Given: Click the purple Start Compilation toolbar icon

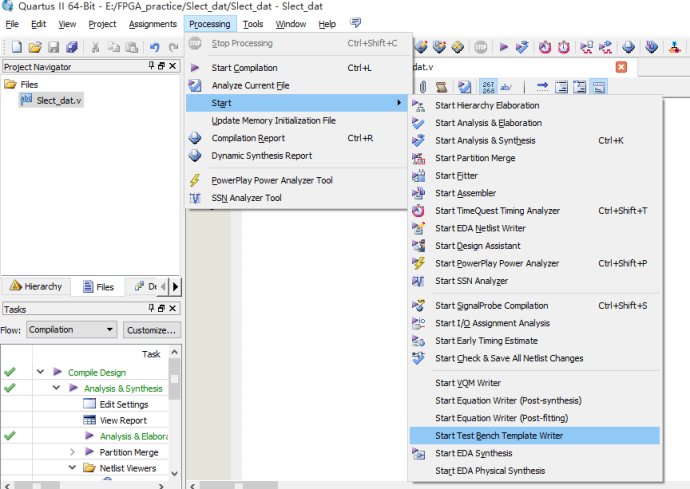Looking at the screenshot, I should [x=504, y=47].
